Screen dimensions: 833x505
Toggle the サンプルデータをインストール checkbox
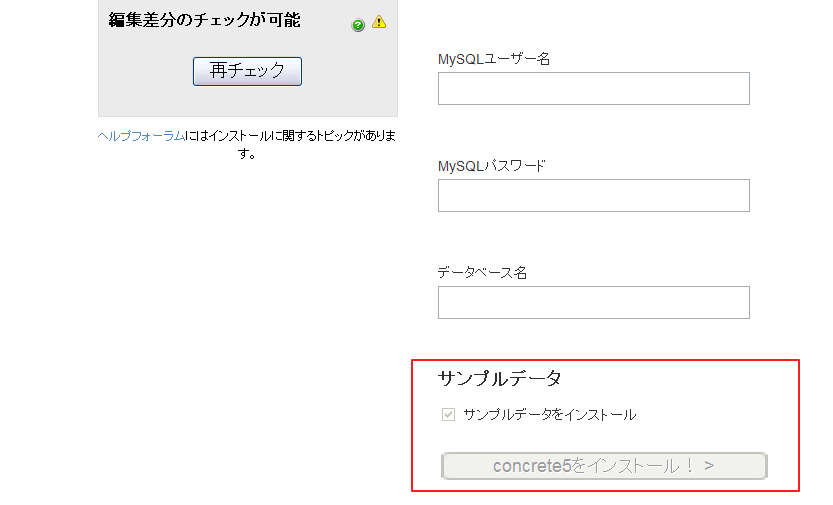point(448,414)
